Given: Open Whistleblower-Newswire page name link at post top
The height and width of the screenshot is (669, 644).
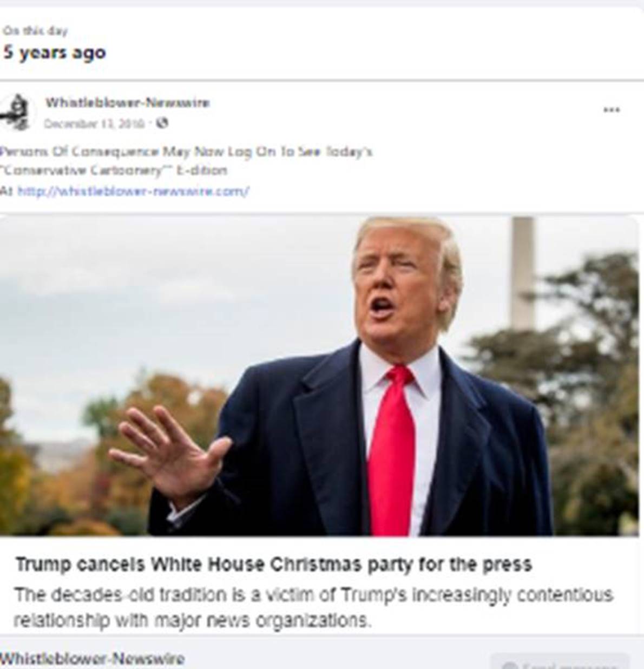Looking at the screenshot, I should (x=127, y=102).
